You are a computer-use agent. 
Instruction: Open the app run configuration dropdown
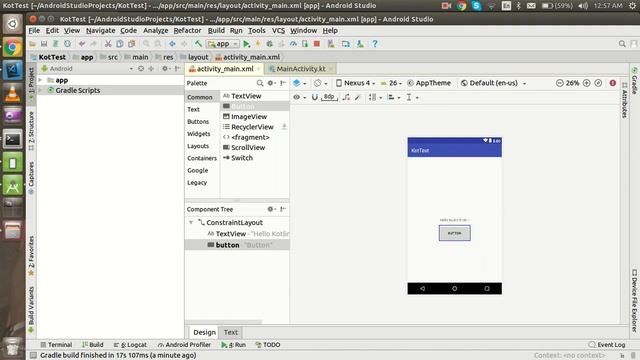pos(223,44)
